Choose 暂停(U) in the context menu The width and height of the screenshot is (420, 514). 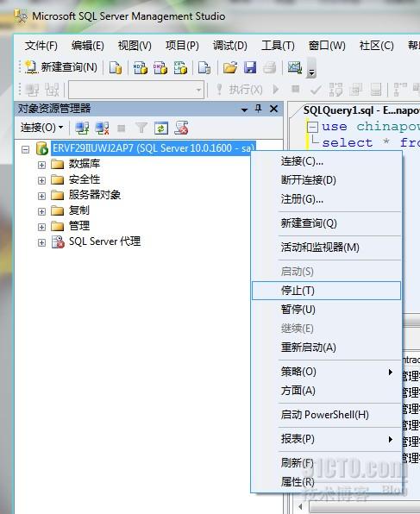327,309
